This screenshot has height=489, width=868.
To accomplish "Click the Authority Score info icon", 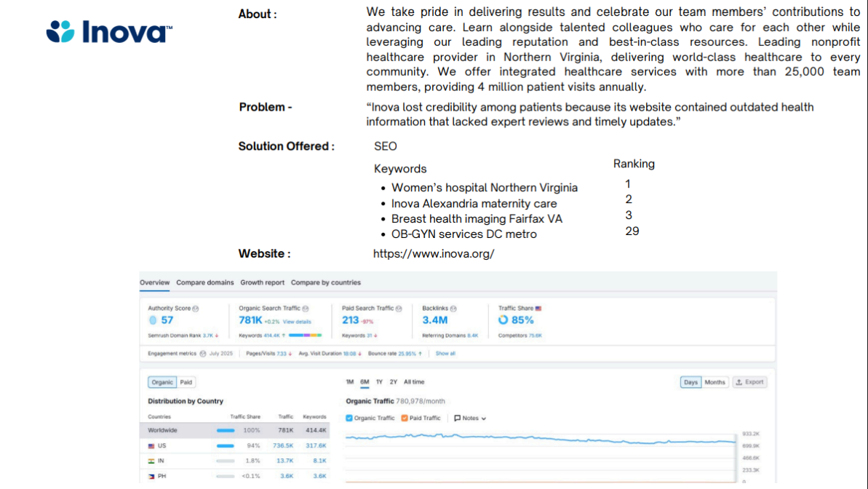I will tap(196, 309).
